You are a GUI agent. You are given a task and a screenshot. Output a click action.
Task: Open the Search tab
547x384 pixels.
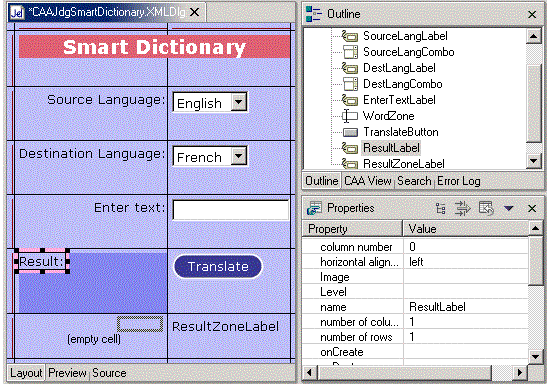(414, 181)
